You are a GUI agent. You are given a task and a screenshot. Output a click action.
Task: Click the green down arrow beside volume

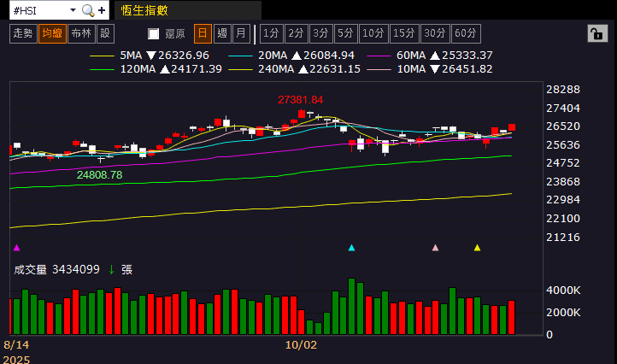click(x=111, y=269)
